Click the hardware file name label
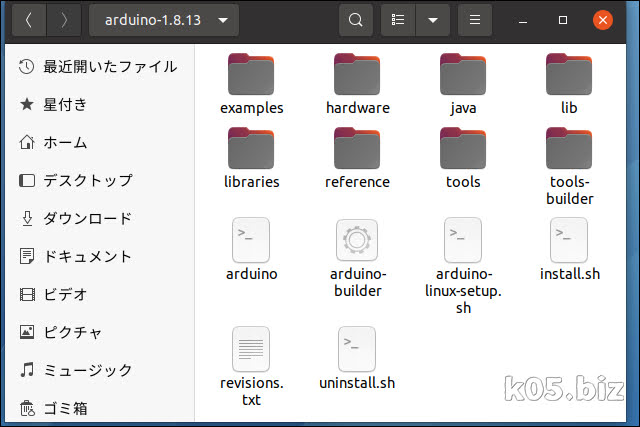 pyautogui.click(x=358, y=108)
